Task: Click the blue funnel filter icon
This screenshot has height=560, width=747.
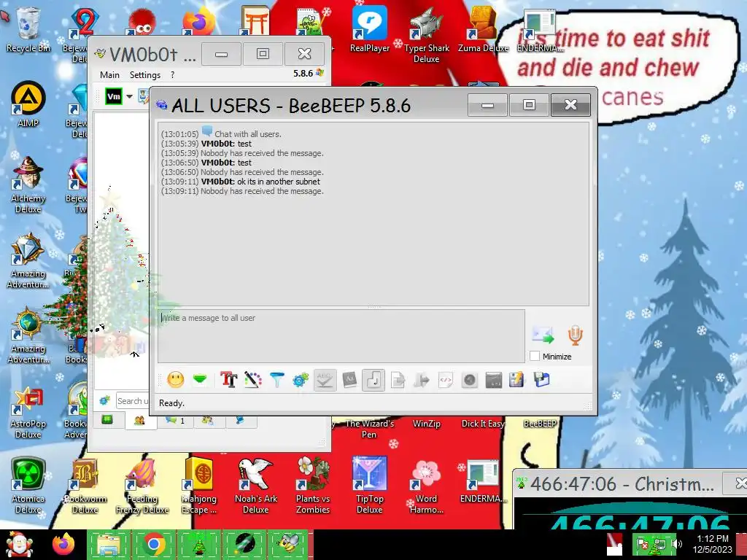Action: point(276,380)
